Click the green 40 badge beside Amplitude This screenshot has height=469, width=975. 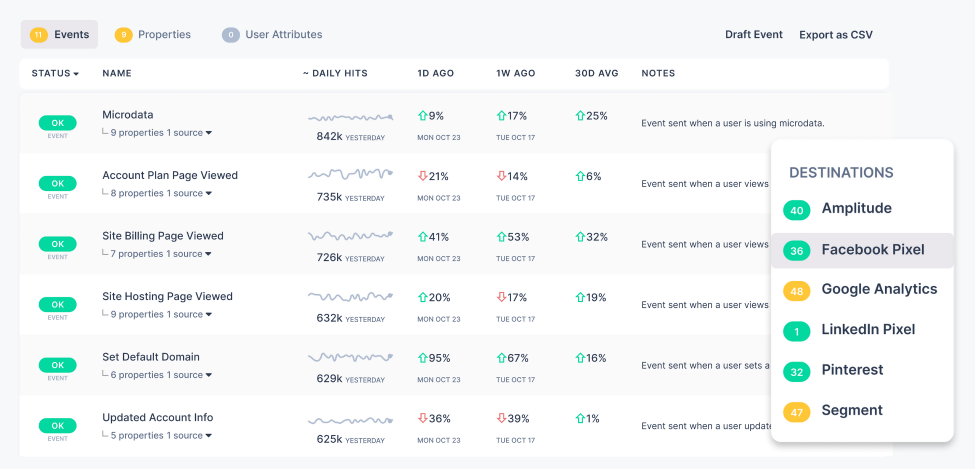[797, 210]
